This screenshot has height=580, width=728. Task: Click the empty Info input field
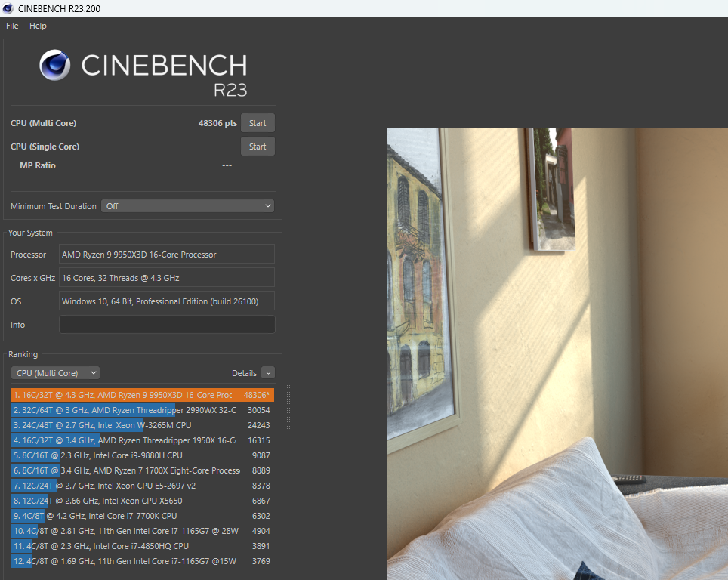pyautogui.click(x=167, y=325)
